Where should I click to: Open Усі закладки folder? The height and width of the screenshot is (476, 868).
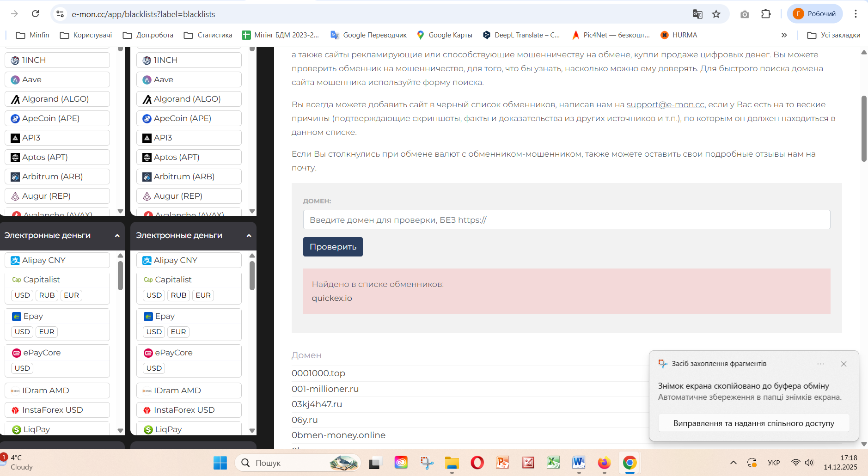[833, 35]
